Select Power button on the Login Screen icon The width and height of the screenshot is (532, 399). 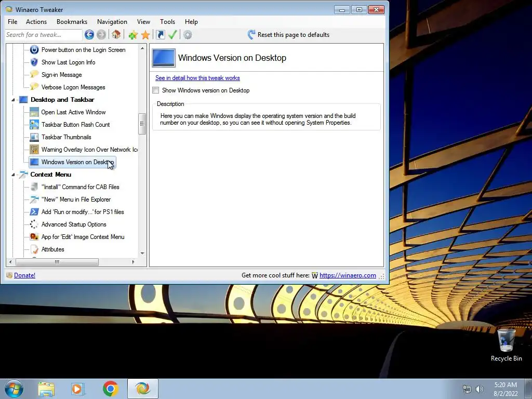click(x=34, y=50)
